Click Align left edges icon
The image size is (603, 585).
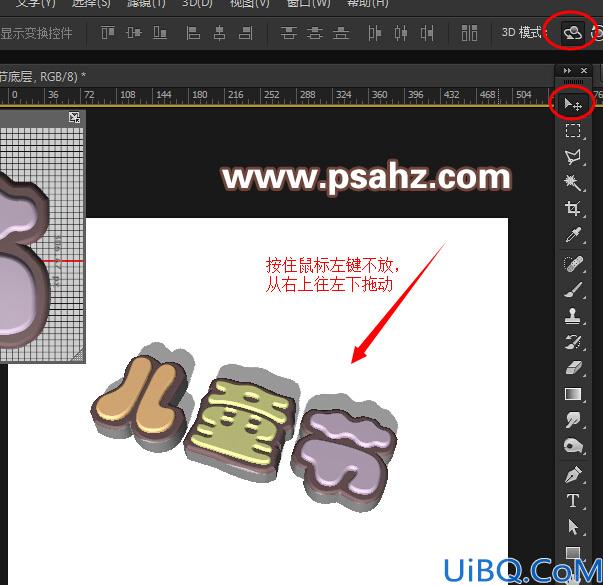[193, 33]
